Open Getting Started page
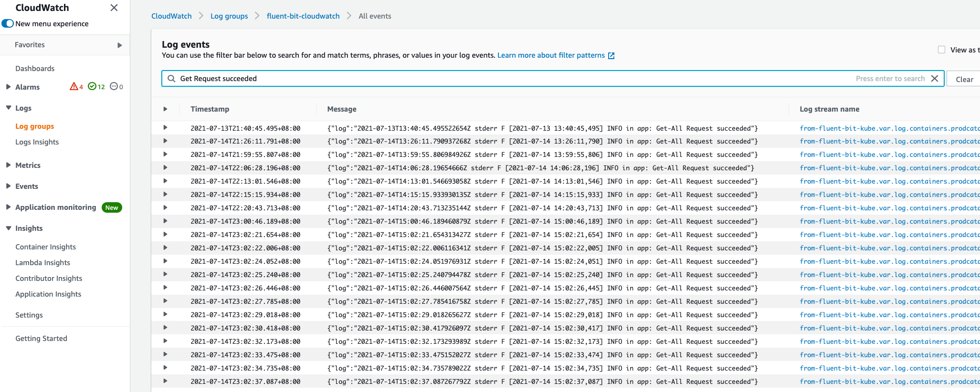Screen dimensions: 980x392 click(41, 338)
